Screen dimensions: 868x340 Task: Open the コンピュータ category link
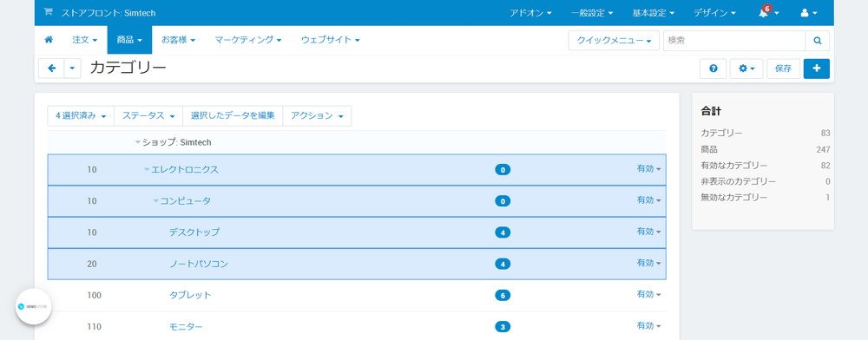(x=186, y=200)
